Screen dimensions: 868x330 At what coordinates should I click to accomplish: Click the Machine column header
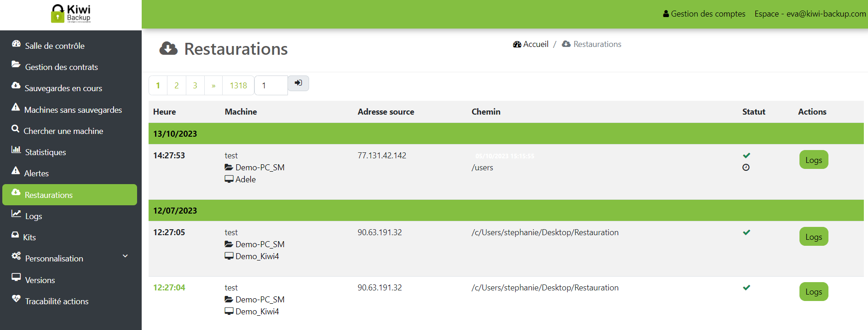click(241, 112)
